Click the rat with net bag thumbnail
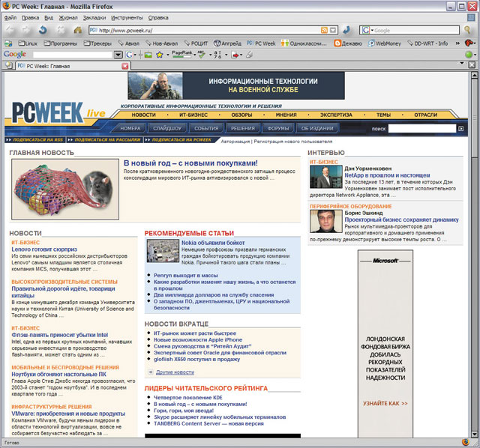Screen dimensions: 480x448 [65, 189]
